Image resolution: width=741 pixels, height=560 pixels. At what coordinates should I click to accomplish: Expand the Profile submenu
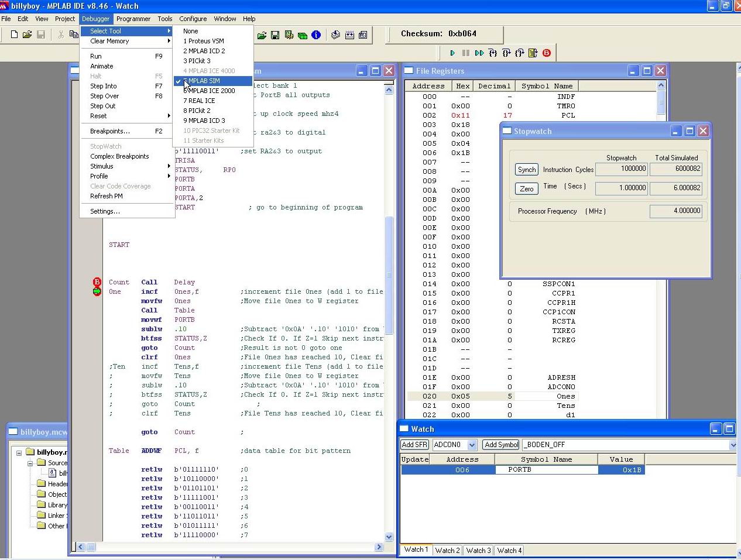coord(128,176)
